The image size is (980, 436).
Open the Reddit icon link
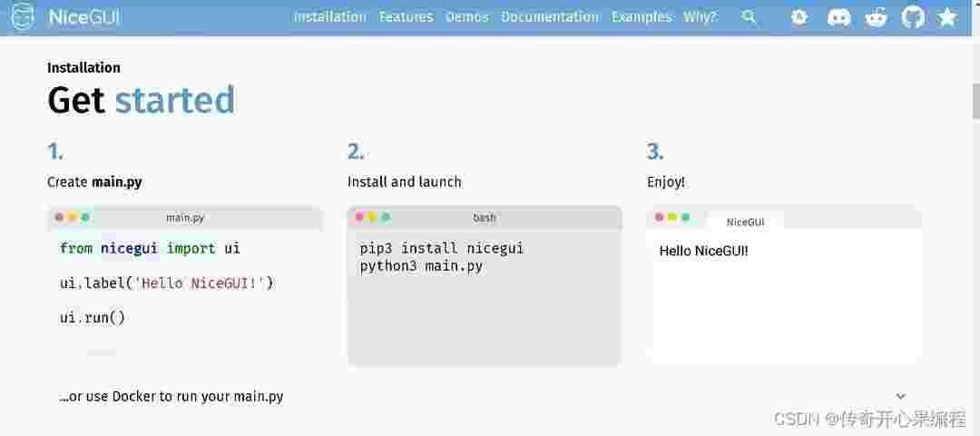876,17
